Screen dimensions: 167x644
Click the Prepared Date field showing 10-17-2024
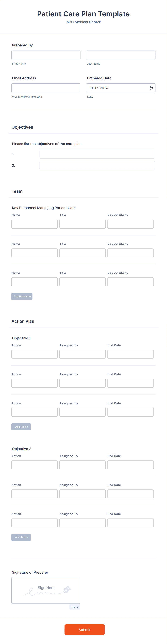(x=121, y=88)
